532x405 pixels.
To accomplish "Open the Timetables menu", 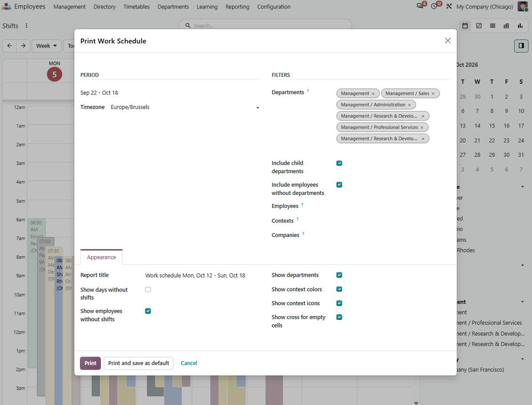I will point(137,7).
